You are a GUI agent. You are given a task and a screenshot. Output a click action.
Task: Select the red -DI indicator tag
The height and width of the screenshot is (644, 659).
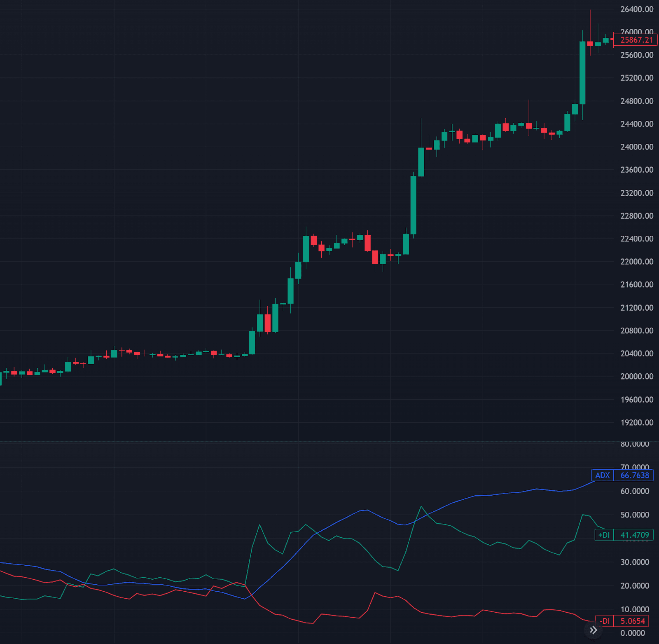605,621
